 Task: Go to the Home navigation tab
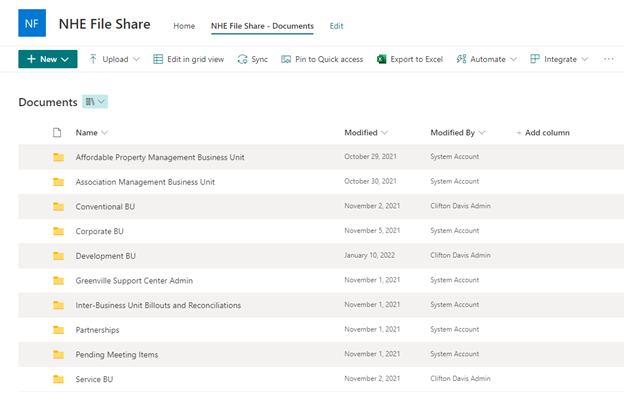[x=184, y=26]
